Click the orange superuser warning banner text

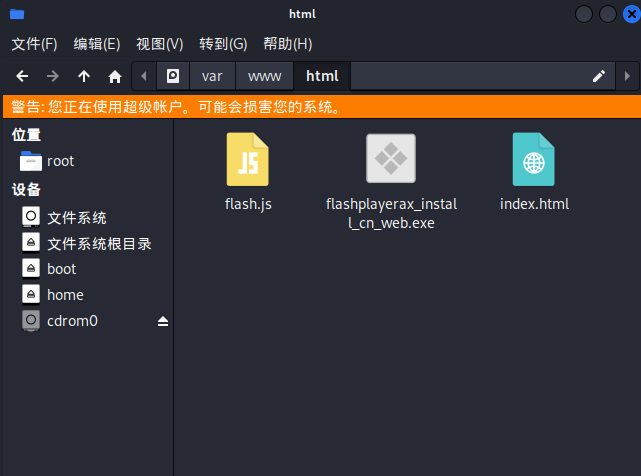176,107
